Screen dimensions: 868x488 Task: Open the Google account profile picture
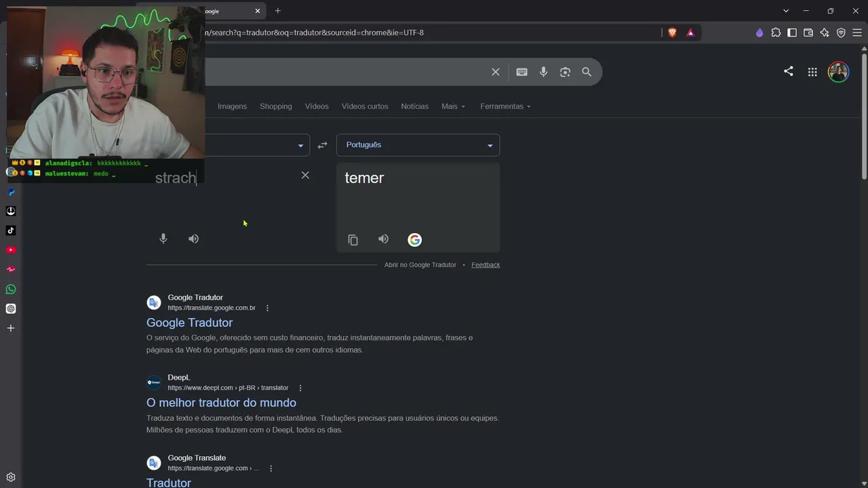[838, 72]
